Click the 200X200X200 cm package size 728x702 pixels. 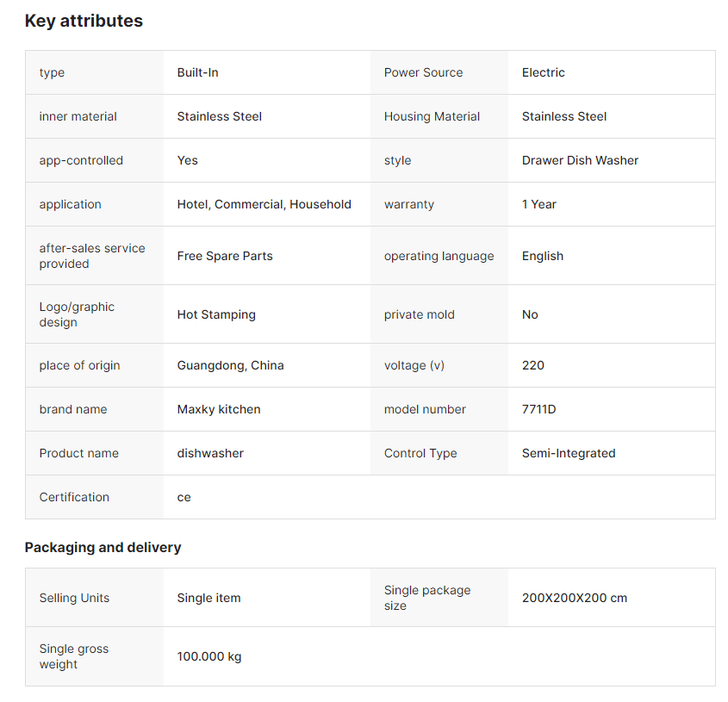click(x=574, y=598)
